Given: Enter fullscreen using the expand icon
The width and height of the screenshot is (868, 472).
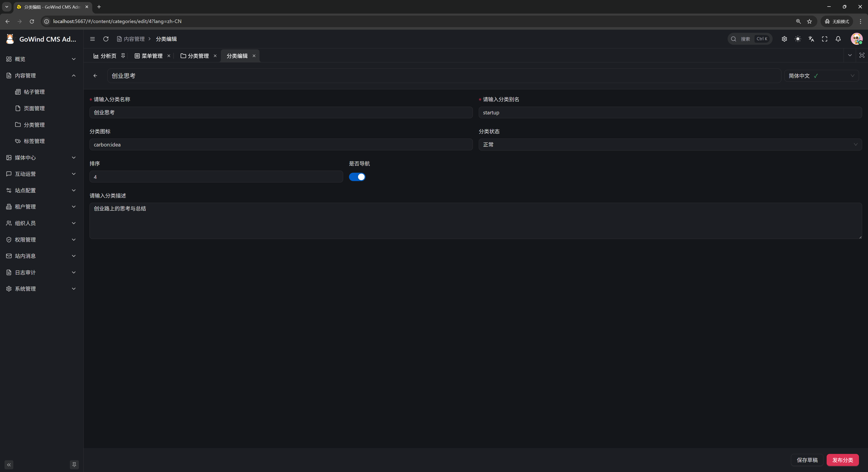Looking at the screenshot, I should pos(825,39).
